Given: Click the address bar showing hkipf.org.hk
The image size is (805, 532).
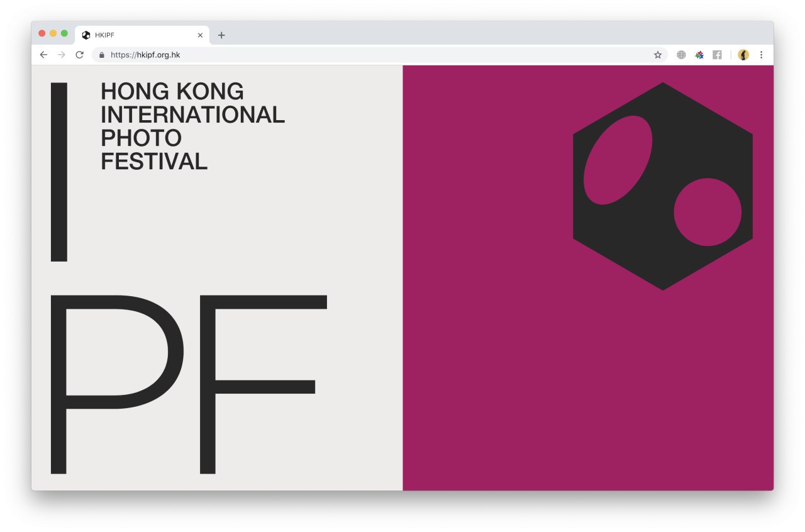Looking at the screenshot, I should coord(379,55).
